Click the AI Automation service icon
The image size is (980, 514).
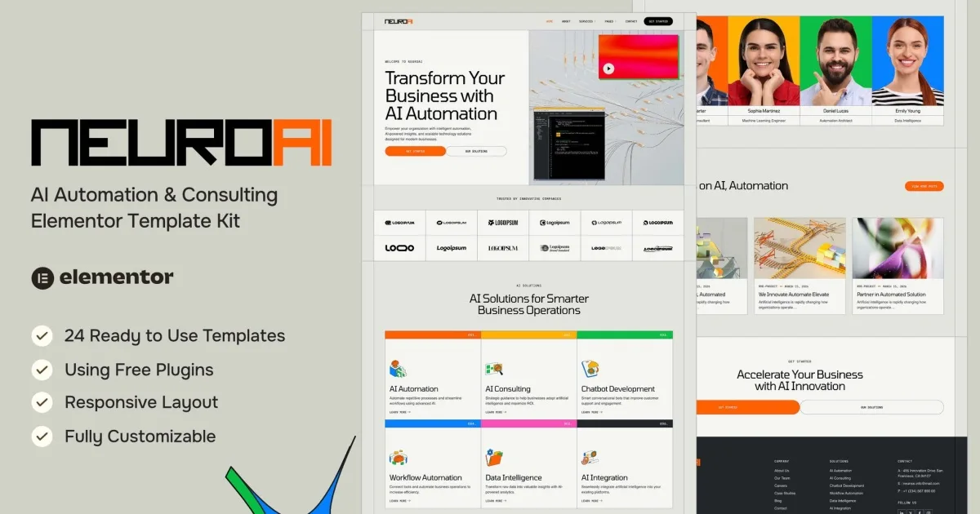[398, 368]
